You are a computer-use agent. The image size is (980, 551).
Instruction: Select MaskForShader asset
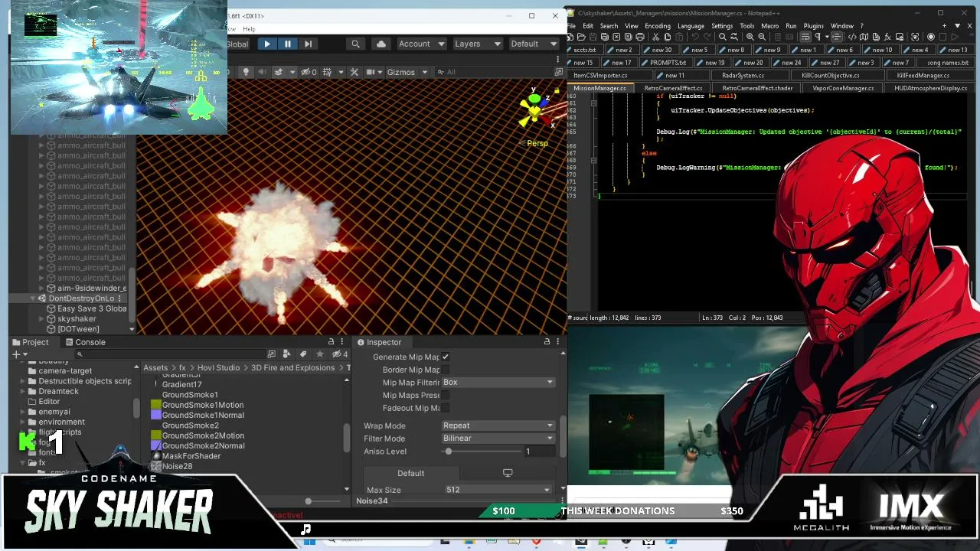(x=186, y=456)
